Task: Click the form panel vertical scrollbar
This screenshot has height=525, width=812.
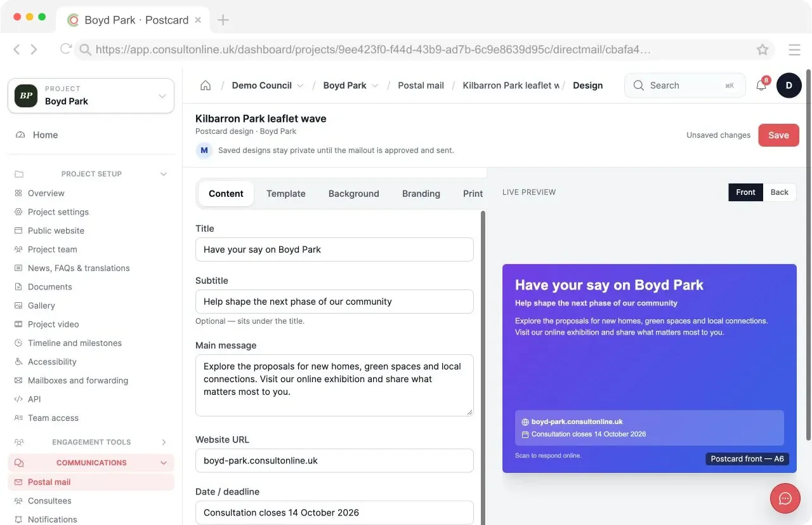Action: [483, 368]
